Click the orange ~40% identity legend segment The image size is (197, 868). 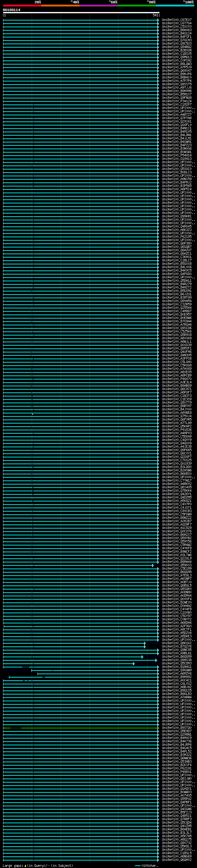tap(60, 6)
